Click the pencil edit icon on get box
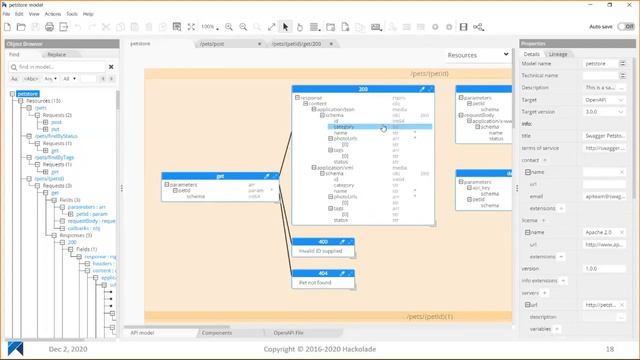The height and width of the screenshot is (360, 640). click(x=267, y=176)
